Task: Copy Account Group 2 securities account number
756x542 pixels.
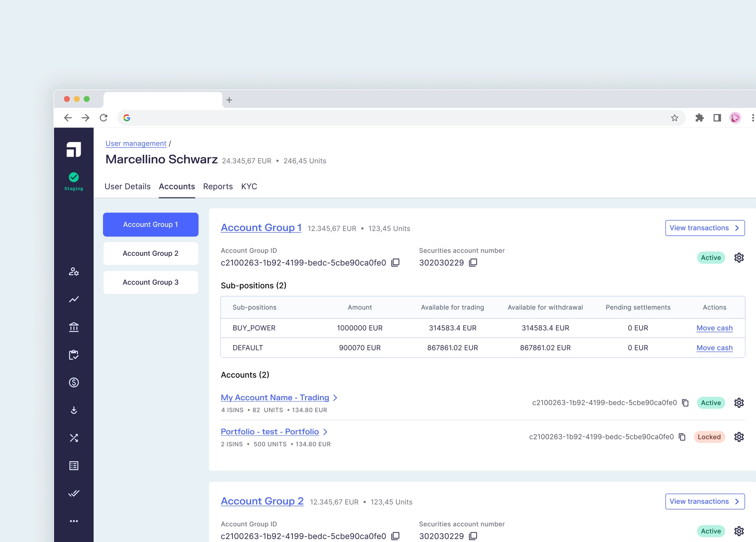Action: pos(473,536)
